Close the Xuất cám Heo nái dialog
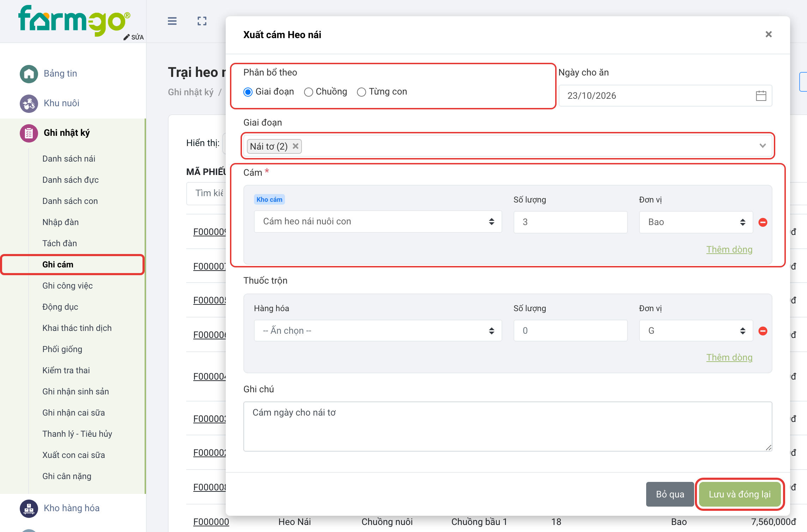 tap(769, 34)
